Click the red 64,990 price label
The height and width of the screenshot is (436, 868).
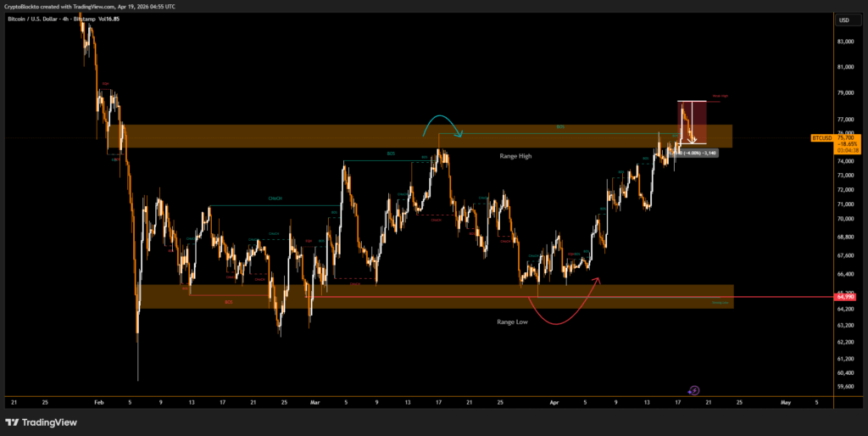pos(845,297)
